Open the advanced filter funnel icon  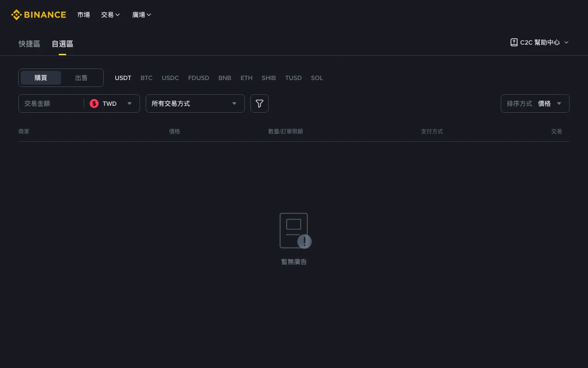(x=260, y=103)
